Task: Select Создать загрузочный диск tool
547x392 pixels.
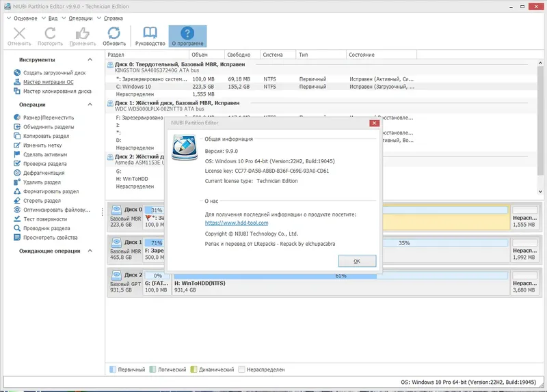Action: (x=50, y=73)
